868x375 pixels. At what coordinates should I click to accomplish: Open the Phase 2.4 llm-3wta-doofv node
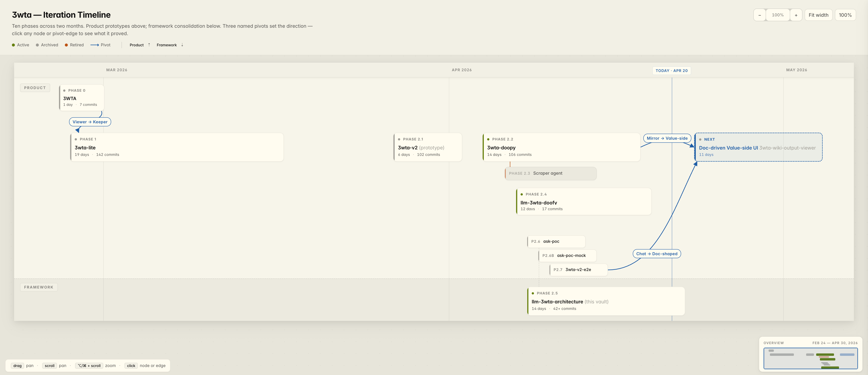coord(584,201)
